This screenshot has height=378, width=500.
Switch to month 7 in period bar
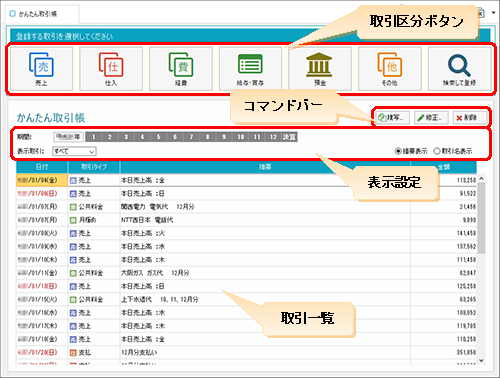point(191,137)
